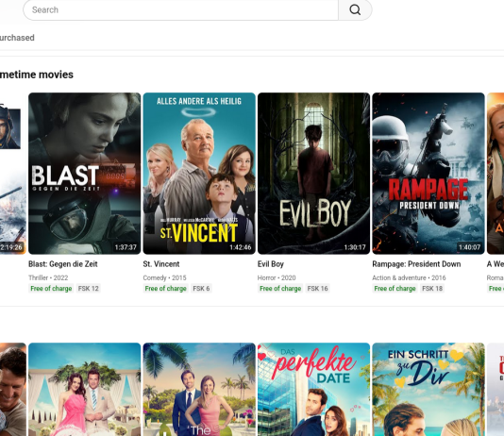Image resolution: width=504 pixels, height=436 pixels.
Task: Click the Evil Boy title link
Action: 271,264
